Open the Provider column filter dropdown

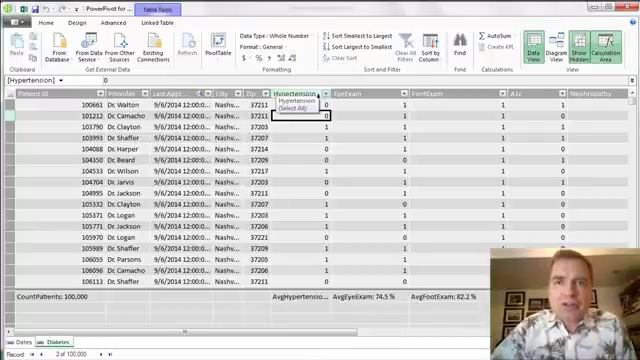pos(145,94)
